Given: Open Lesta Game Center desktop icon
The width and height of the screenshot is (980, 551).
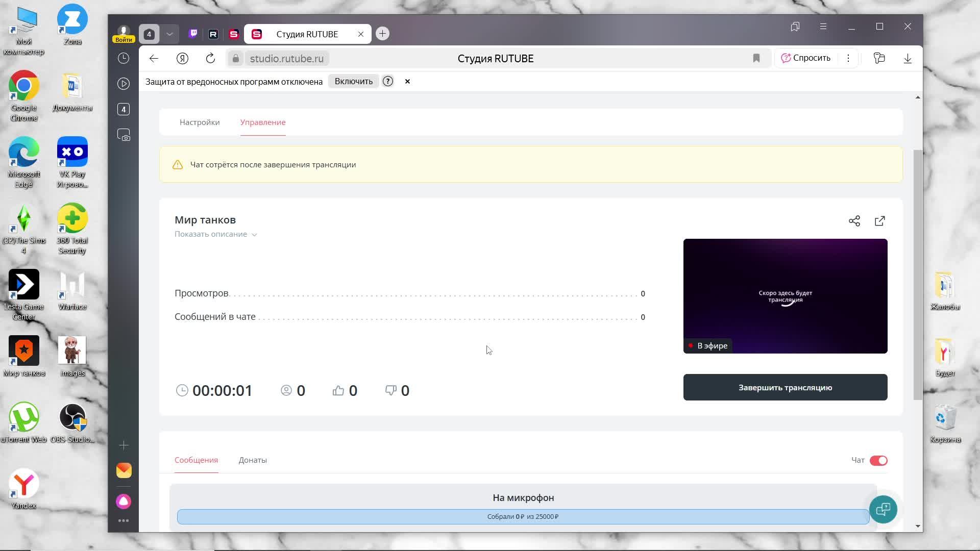Looking at the screenshot, I should [x=23, y=295].
